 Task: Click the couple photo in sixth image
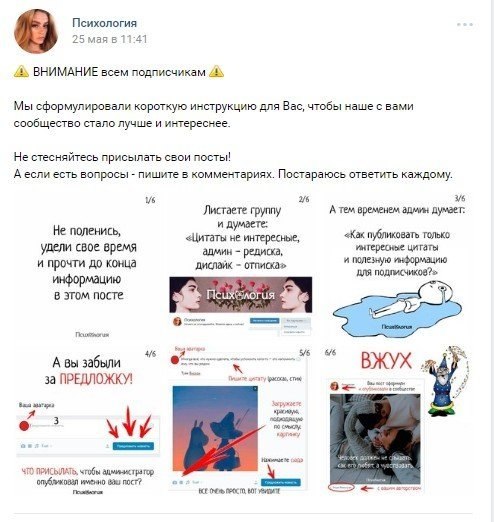coord(375,439)
